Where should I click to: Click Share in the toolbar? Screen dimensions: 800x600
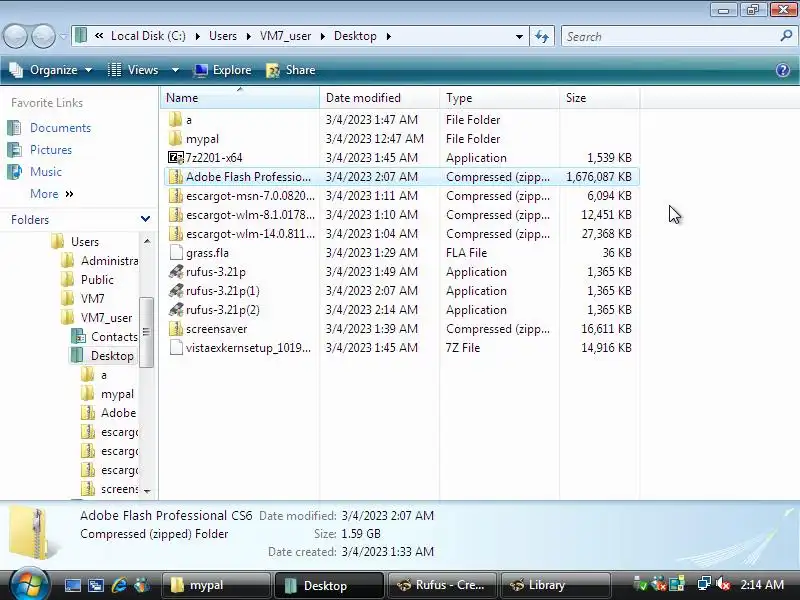291,70
